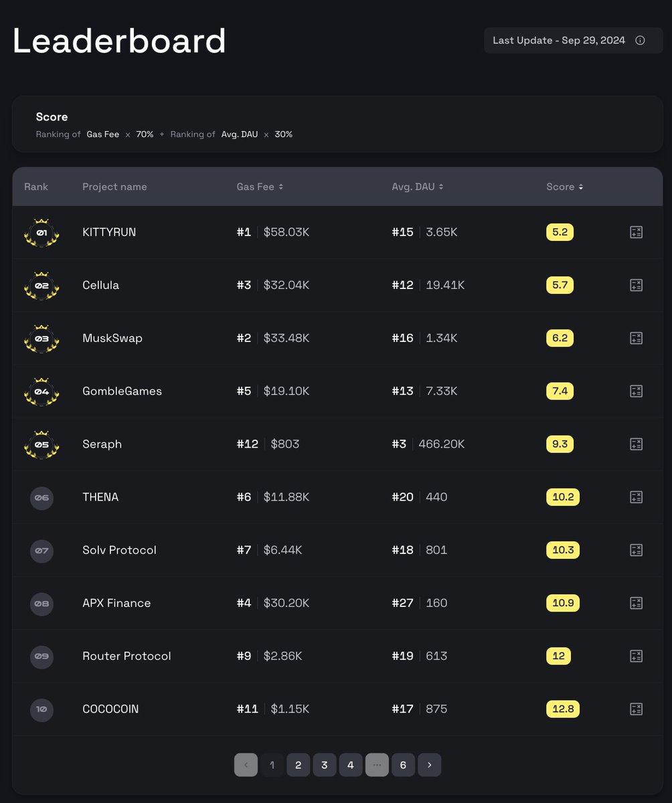The image size is (672, 803).
Task: Click the 5.2 score badge
Action: pos(560,232)
